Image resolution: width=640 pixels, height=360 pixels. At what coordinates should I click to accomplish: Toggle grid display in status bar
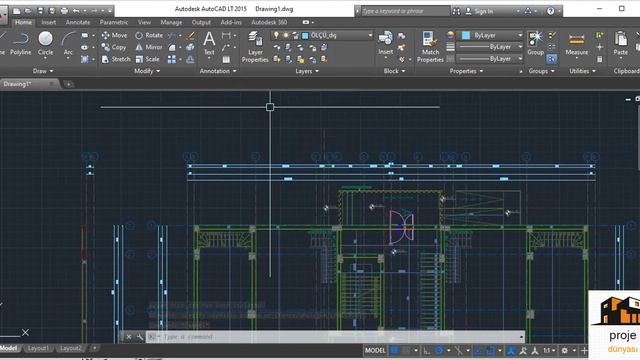394,350
